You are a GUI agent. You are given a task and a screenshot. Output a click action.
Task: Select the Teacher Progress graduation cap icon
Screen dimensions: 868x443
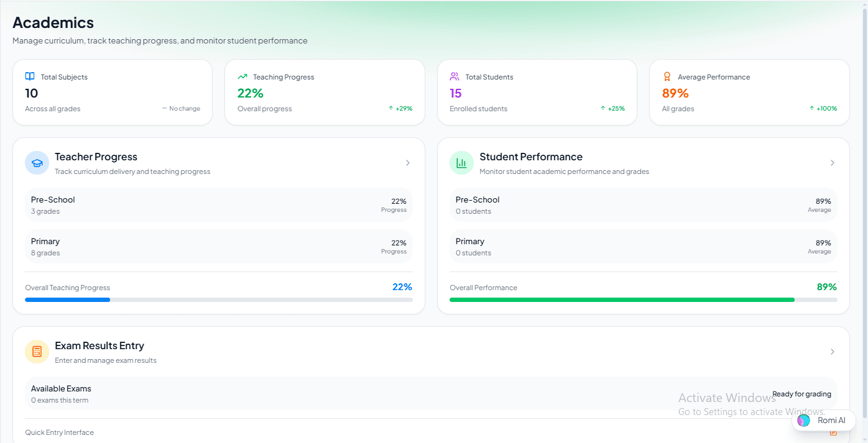pyautogui.click(x=37, y=162)
